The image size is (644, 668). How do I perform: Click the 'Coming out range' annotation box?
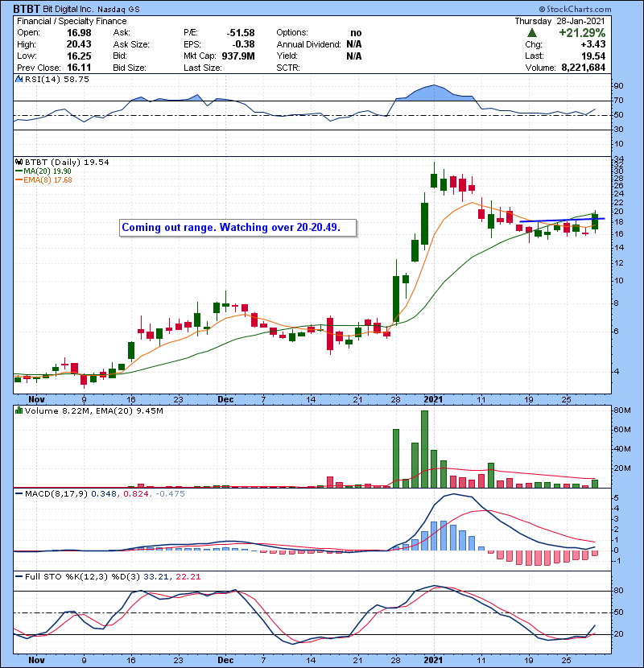[x=237, y=228]
